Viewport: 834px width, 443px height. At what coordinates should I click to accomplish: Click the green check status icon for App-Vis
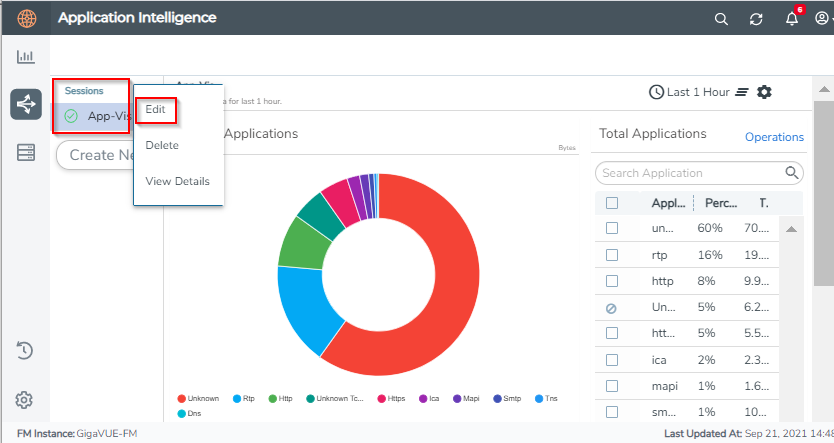pos(71,116)
